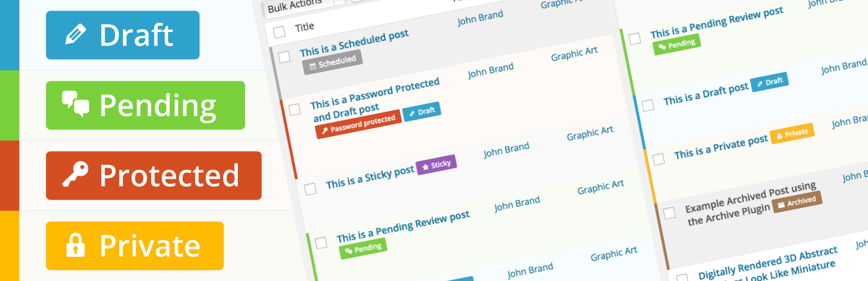Image resolution: width=868 pixels, height=281 pixels.
Task: Select checkbox of the Private post row
Action: (x=658, y=159)
